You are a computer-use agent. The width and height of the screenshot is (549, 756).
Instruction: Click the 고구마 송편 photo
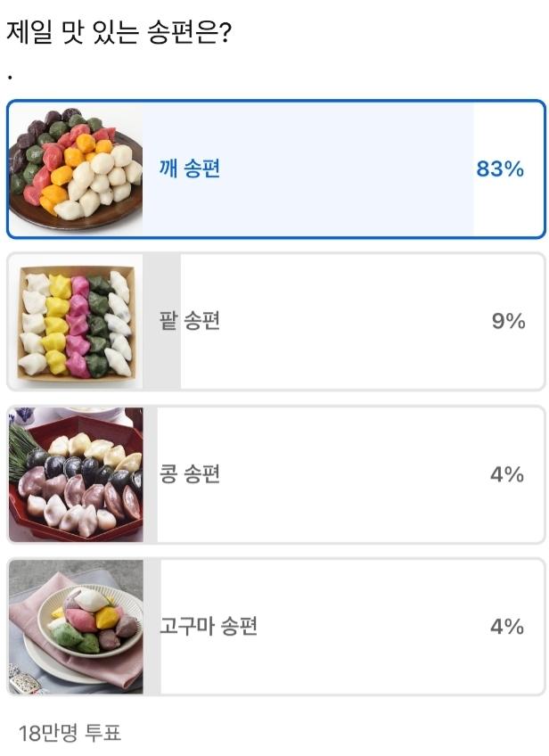click(76, 627)
